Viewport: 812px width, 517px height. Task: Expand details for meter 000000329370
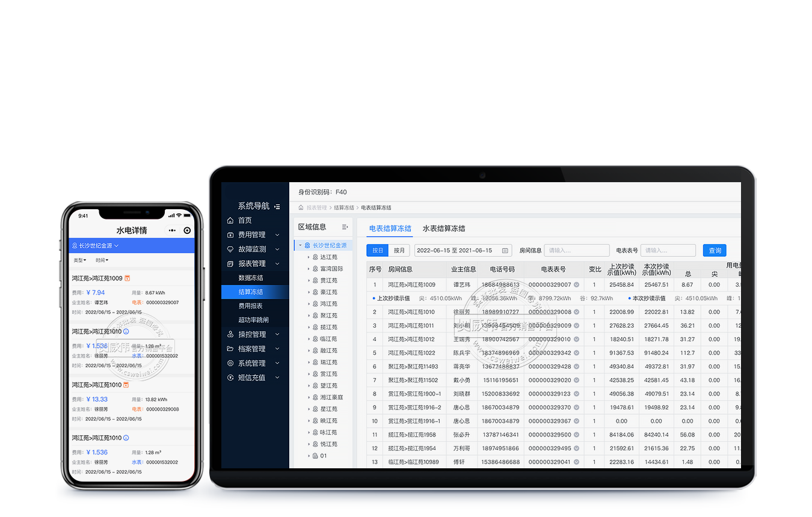coord(576,408)
